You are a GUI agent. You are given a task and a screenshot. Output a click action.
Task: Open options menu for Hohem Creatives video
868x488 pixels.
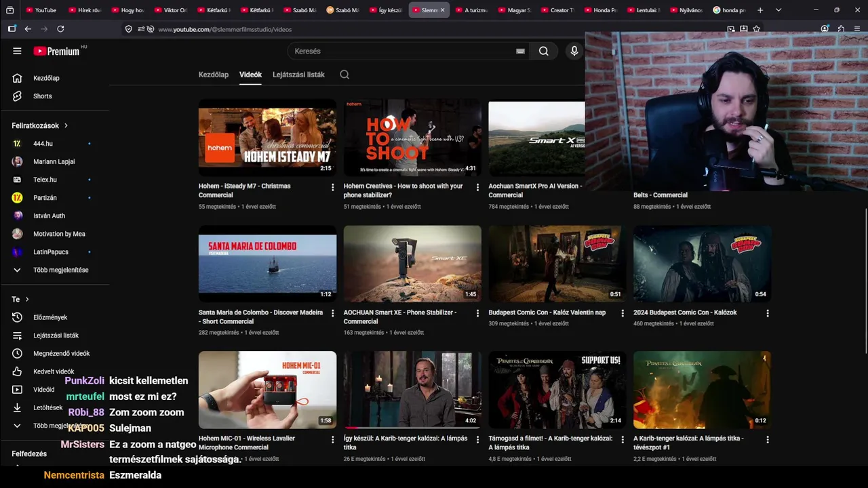pos(477,187)
